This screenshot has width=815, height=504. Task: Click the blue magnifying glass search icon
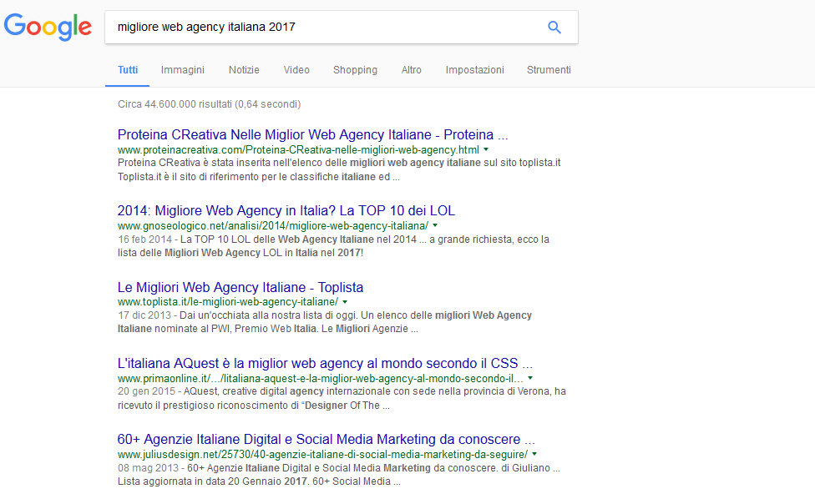pos(554,28)
